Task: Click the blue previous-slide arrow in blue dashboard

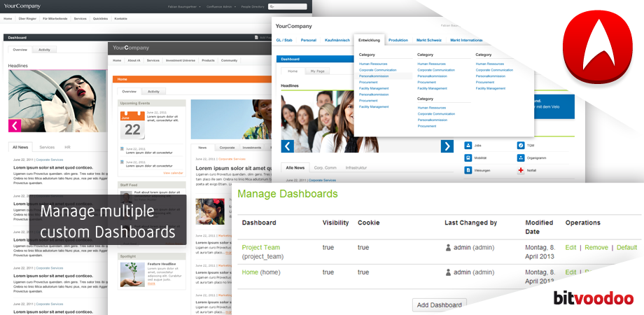Action: tap(288, 146)
